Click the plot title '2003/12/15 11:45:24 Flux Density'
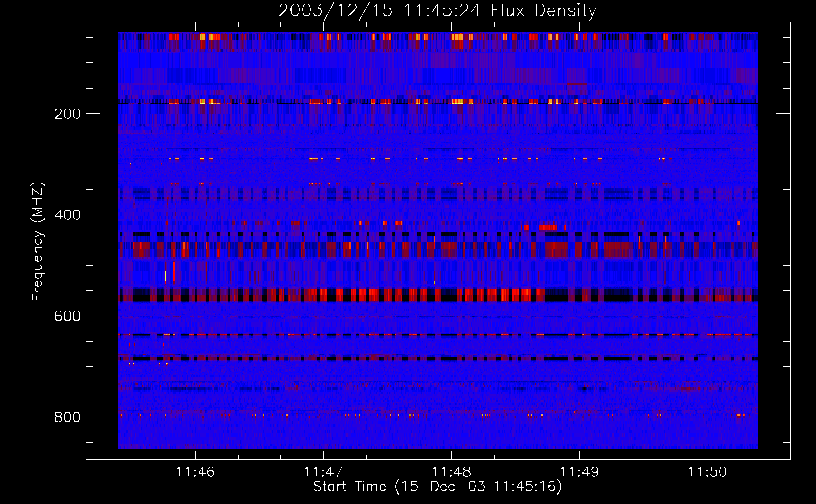This screenshot has height=504, width=816. pyautogui.click(x=438, y=10)
